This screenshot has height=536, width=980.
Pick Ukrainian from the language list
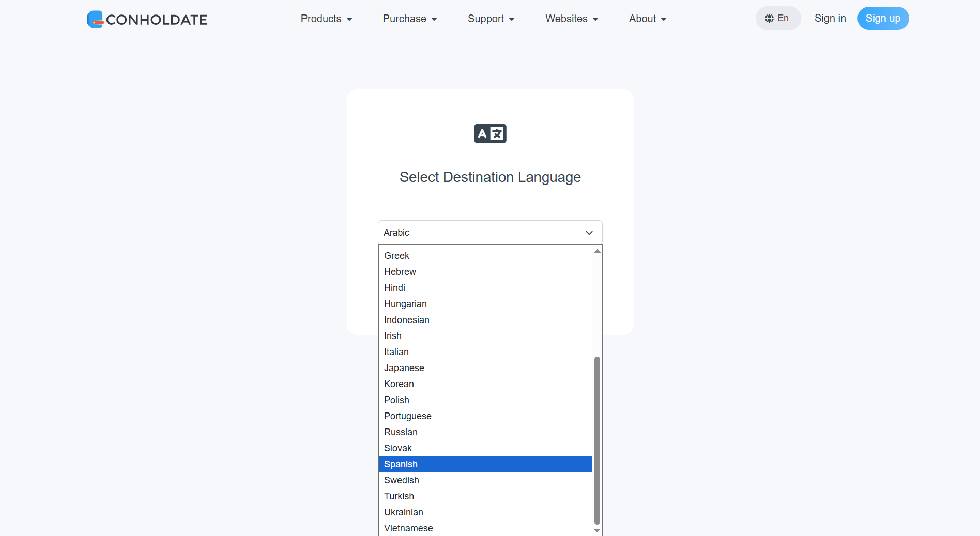click(485, 512)
